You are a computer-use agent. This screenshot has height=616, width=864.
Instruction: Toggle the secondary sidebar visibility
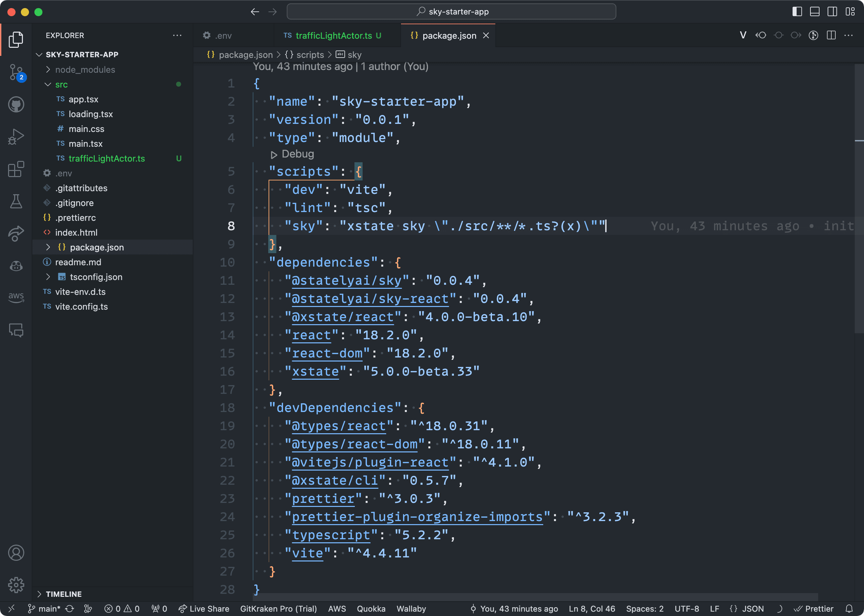click(832, 11)
